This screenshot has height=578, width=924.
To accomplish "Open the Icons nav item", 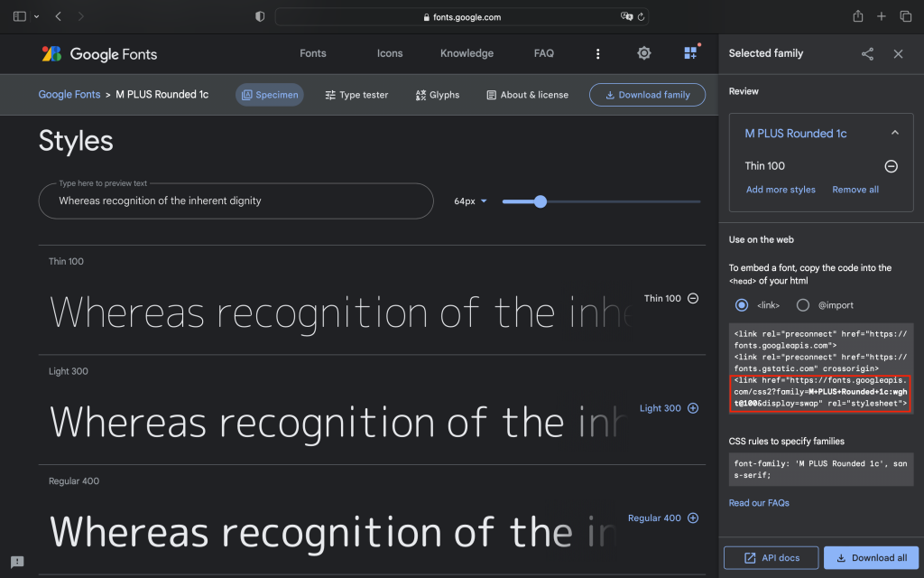I will coord(390,53).
